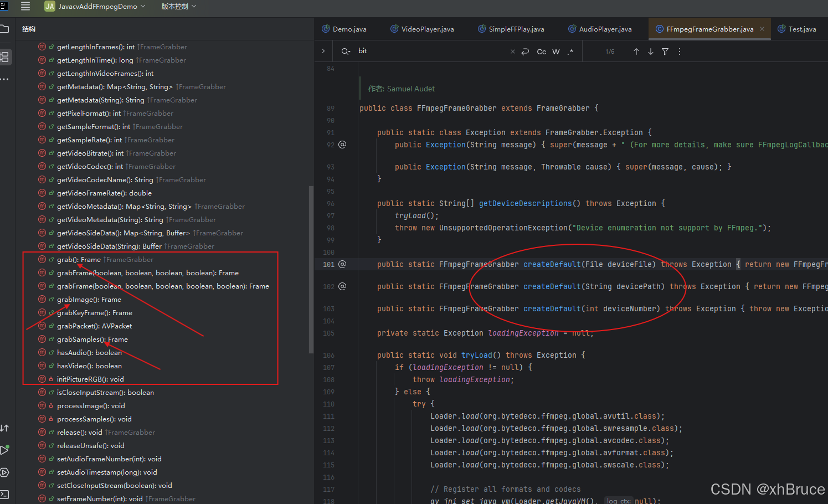Image resolution: width=828 pixels, height=504 pixels.
Task: Open find bar more options menu
Action: click(680, 52)
